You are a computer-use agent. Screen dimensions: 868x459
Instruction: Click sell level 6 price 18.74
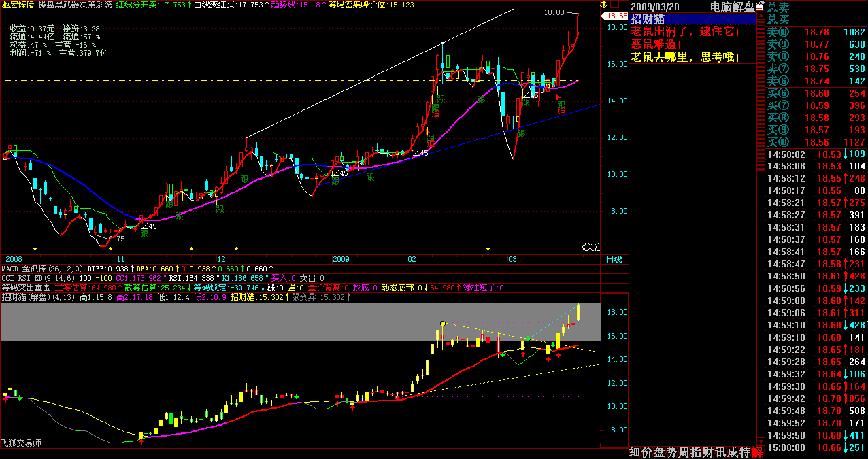tap(817, 81)
